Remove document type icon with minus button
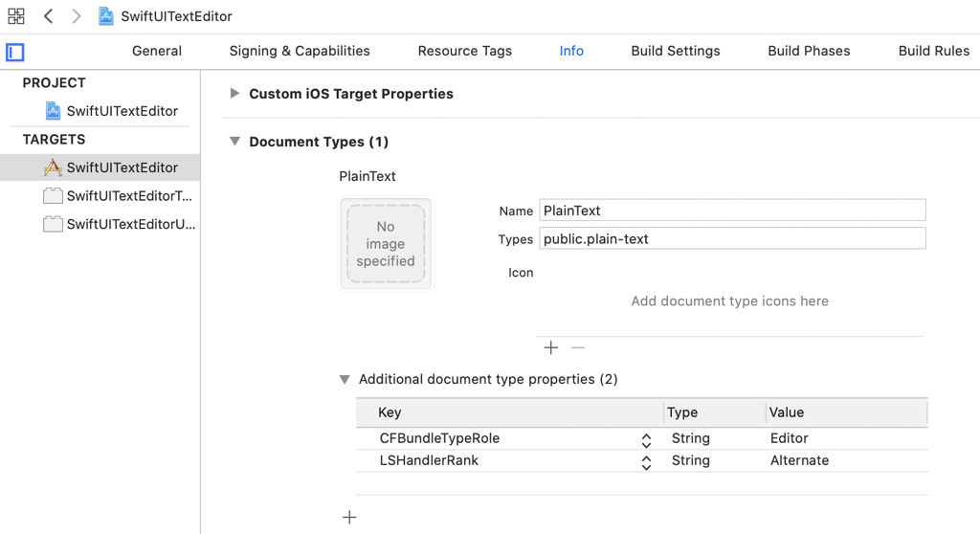This screenshot has height=534, width=980. [578, 347]
